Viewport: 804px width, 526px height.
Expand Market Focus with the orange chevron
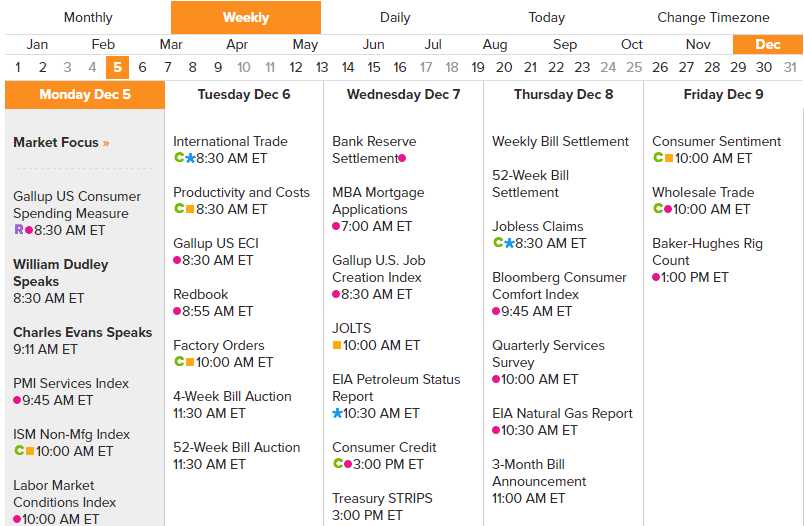(106, 143)
